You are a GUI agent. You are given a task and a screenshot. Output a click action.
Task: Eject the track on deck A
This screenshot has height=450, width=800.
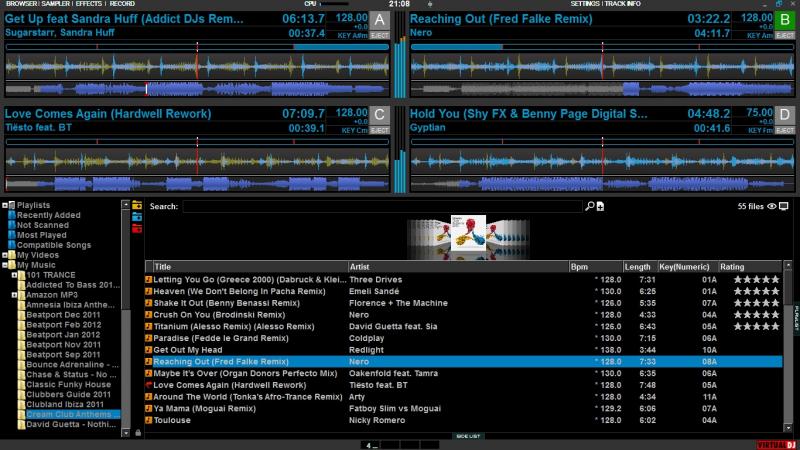click(x=379, y=36)
